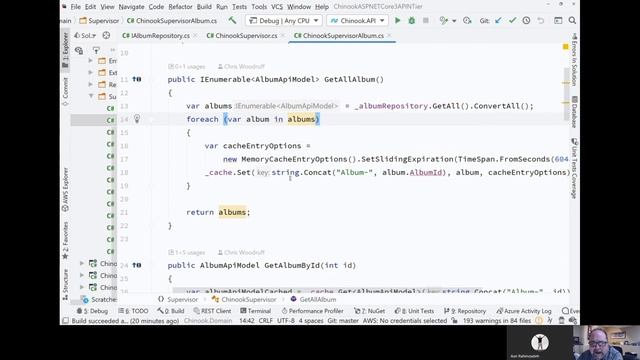Click the lock icon in status bar
The width and height of the screenshot is (640, 360).
[x=454, y=321]
